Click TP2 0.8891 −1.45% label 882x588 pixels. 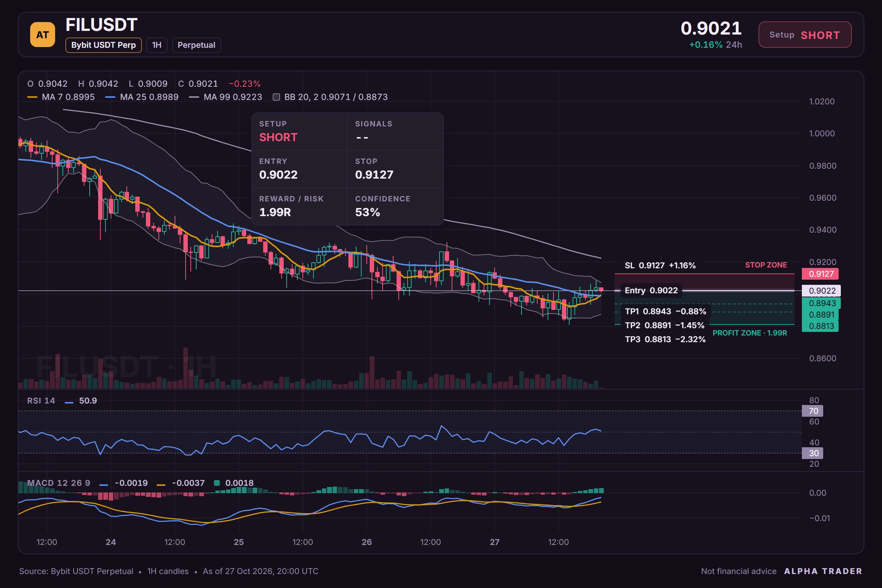[x=664, y=325]
